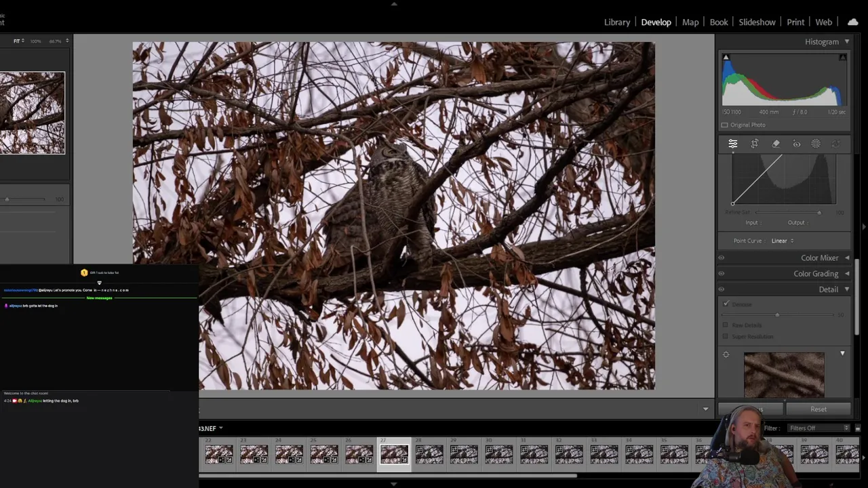Screen dimensions: 868x488
Task: Open the toolbar options dropdown arrow
Action: coord(705,409)
